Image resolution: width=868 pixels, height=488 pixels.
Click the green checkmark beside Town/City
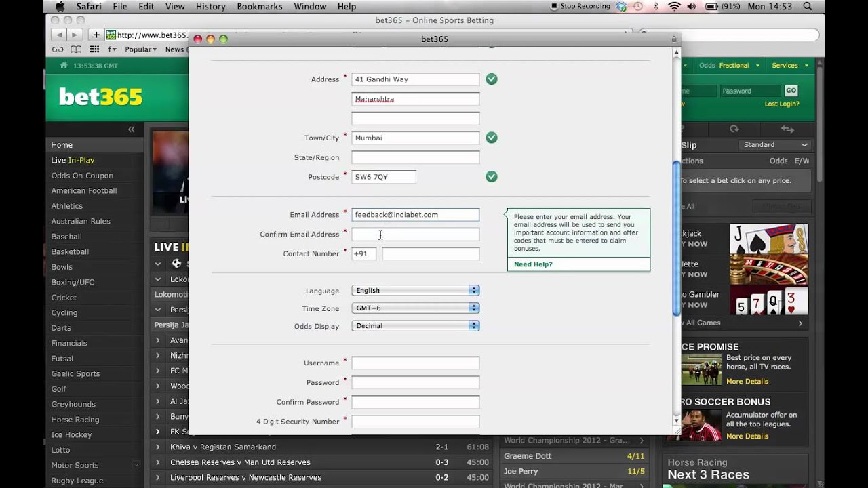click(x=492, y=138)
